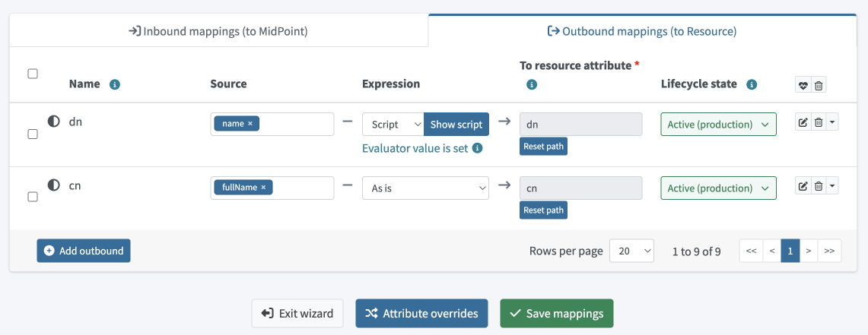Click the Add outbound button

click(x=84, y=251)
